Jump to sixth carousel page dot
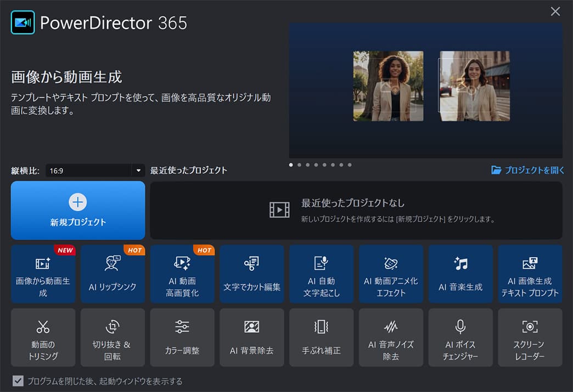The image size is (573, 392). coord(333,165)
